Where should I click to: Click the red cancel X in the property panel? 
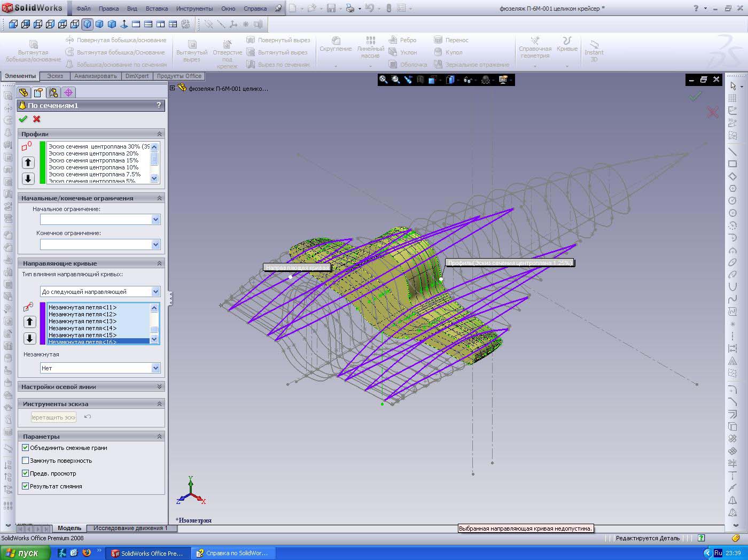(x=36, y=119)
